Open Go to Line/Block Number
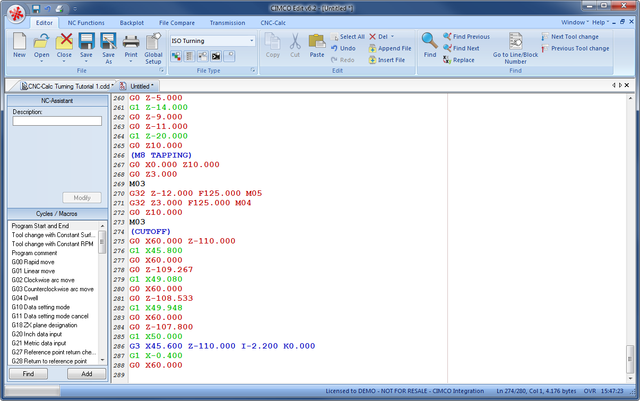 click(x=516, y=48)
